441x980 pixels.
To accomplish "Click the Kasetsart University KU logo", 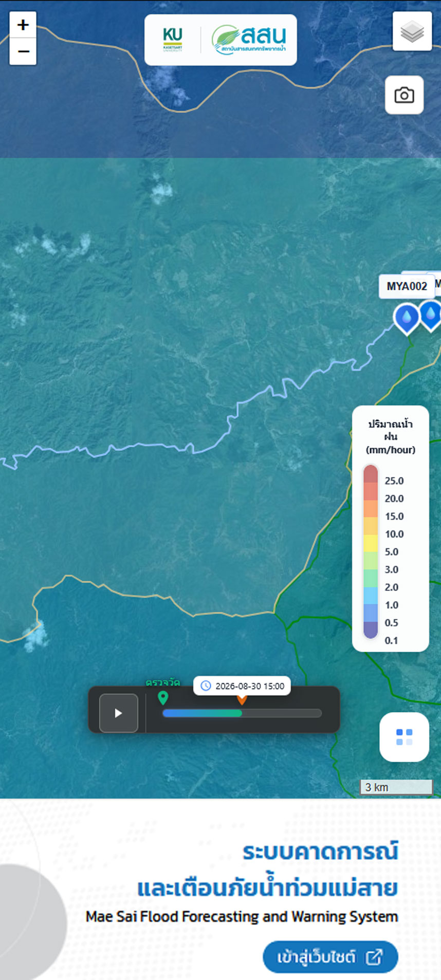I will [173, 40].
